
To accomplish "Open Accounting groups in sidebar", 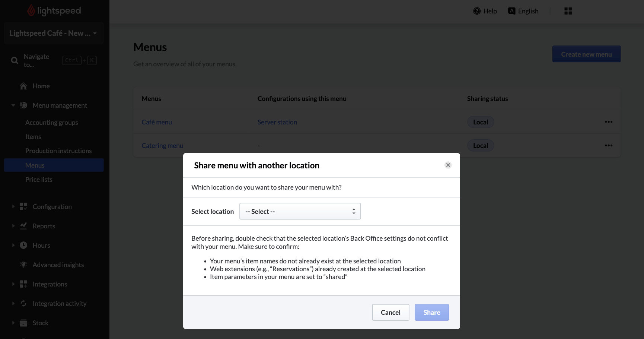I will coord(52,123).
